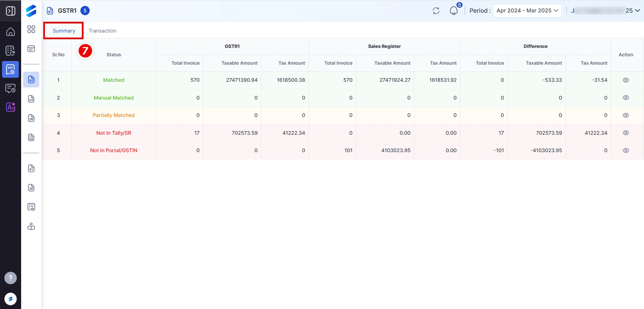
Task: Click Sales Register invoice count 101
Action: point(348,150)
